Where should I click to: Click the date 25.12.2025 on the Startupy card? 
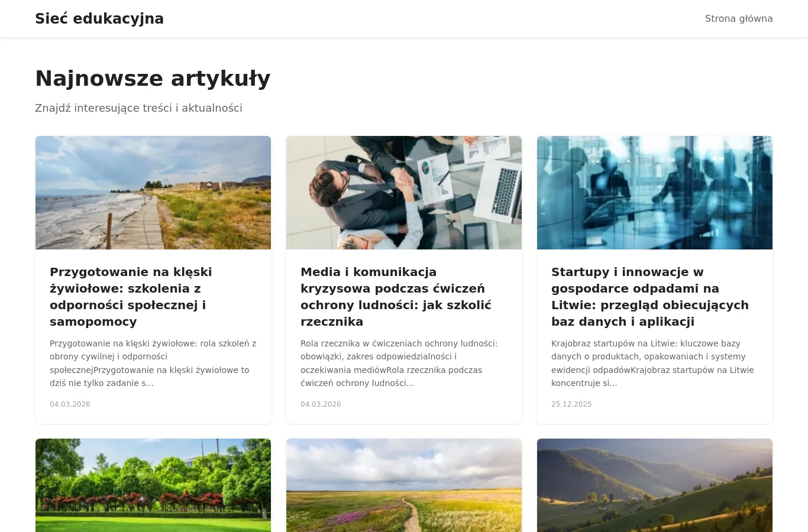pos(571,404)
